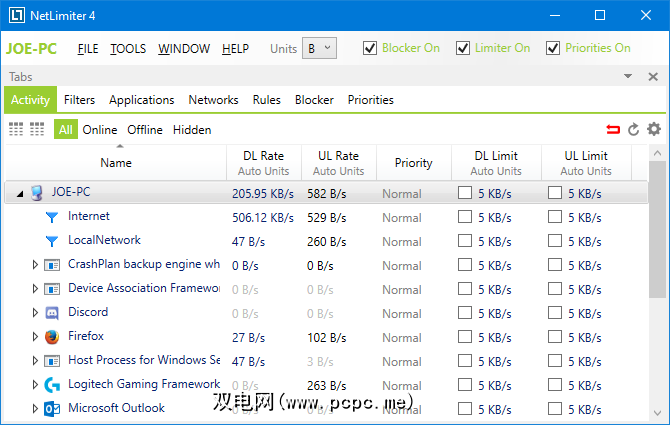Show only Online items
The height and width of the screenshot is (425, 670).
click(100, 129)
